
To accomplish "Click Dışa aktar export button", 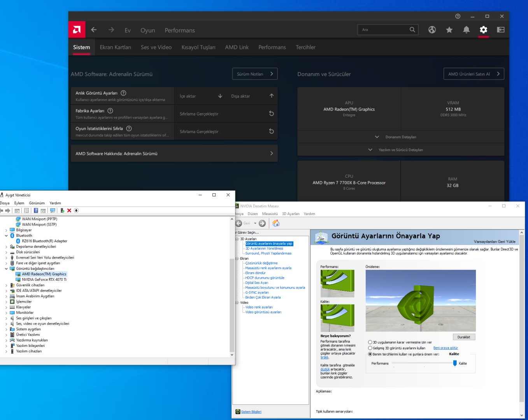I will (252, 96).
